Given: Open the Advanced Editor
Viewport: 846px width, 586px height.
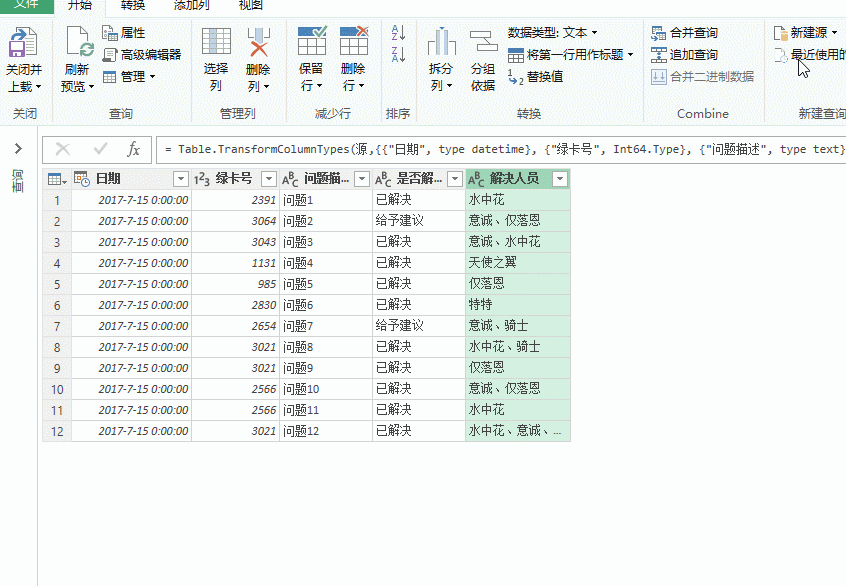Looking at the screenshot, I should coord(141,54).
